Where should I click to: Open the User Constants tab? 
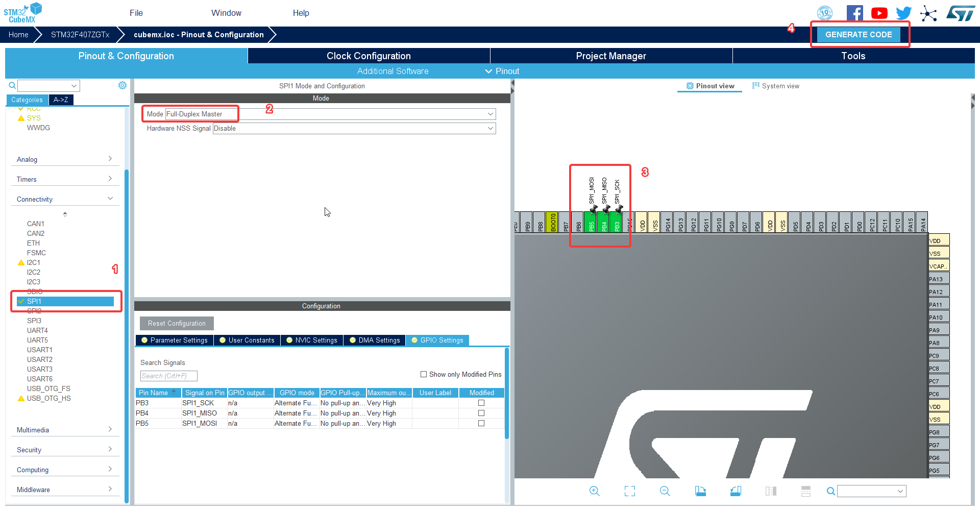coord(247,340)
